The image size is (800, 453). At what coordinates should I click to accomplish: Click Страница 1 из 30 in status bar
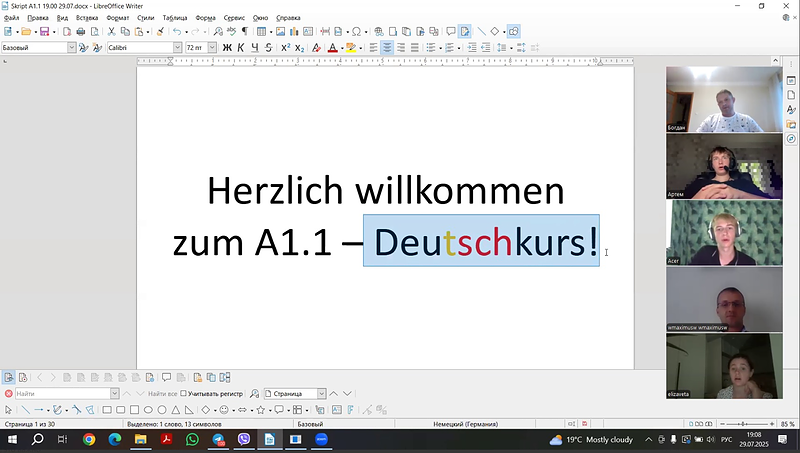click(x=30, y=424)
